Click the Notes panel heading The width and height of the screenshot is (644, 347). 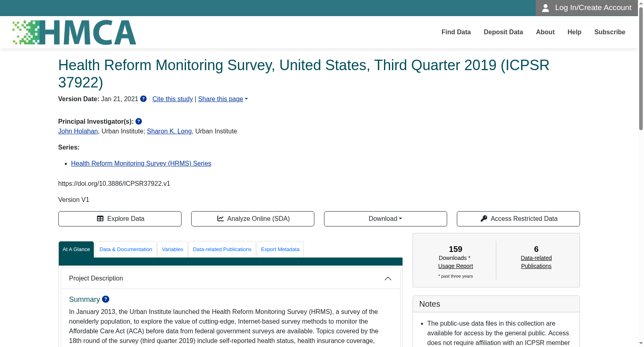point(430,304)
